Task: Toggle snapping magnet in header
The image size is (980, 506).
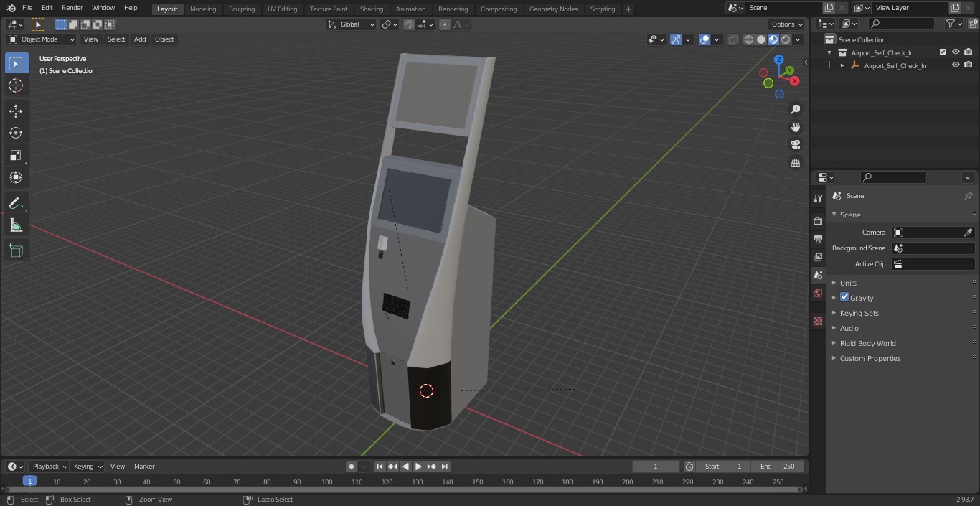Action: coord(409,24)
